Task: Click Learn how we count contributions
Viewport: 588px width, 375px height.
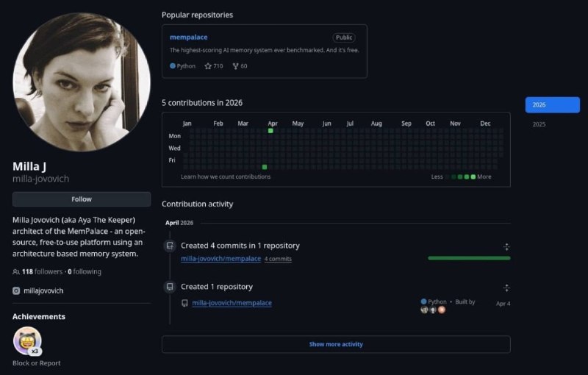Action: [x=226, y=176]
